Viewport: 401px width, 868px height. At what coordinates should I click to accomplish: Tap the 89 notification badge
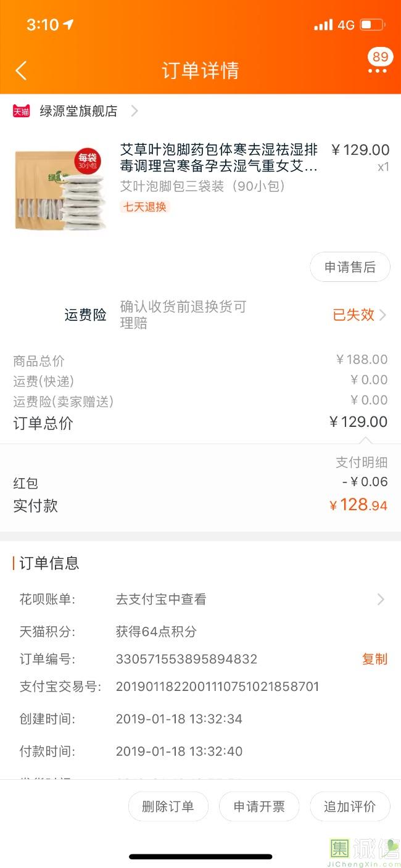(380, 57)
